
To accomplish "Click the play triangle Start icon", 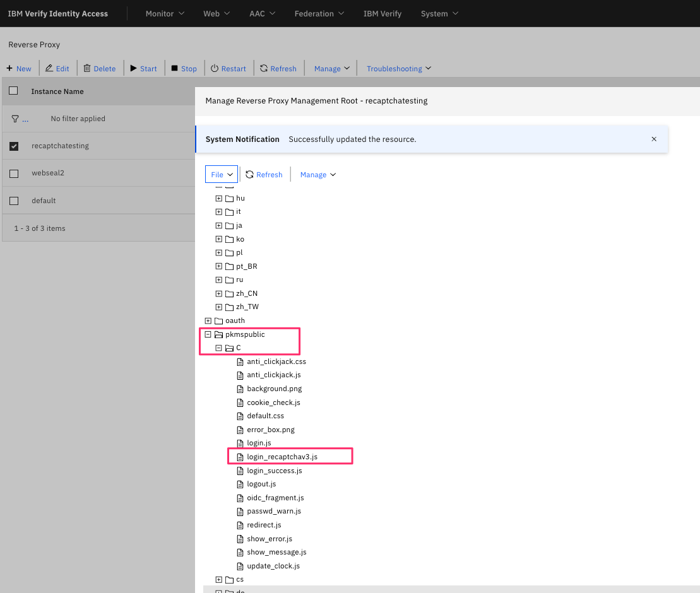I will [133, 68].
